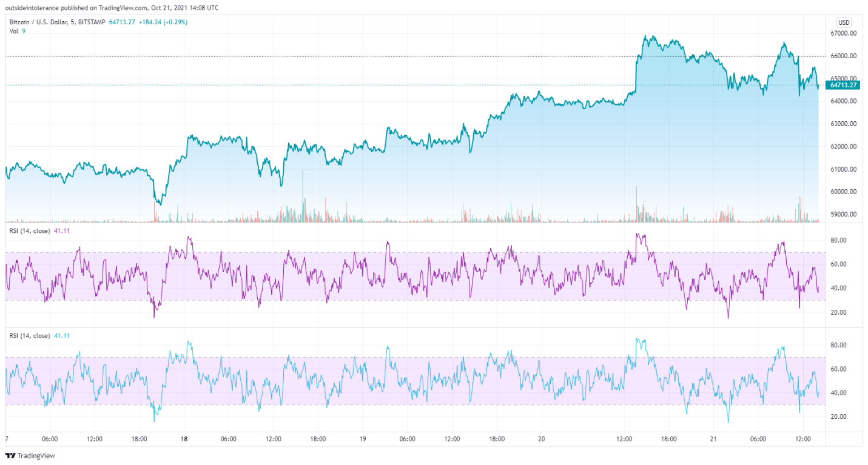
Task: Click the date '18' on the time axis
Action: 184,439
